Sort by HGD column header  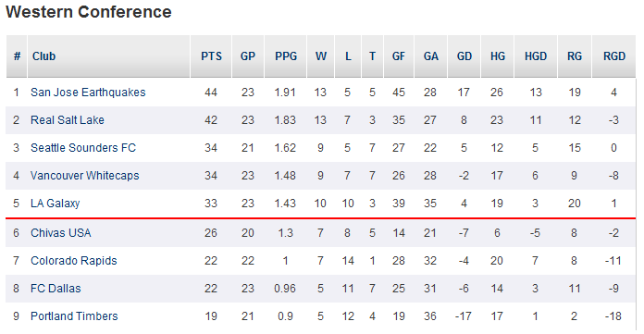(x=536, y=56)
